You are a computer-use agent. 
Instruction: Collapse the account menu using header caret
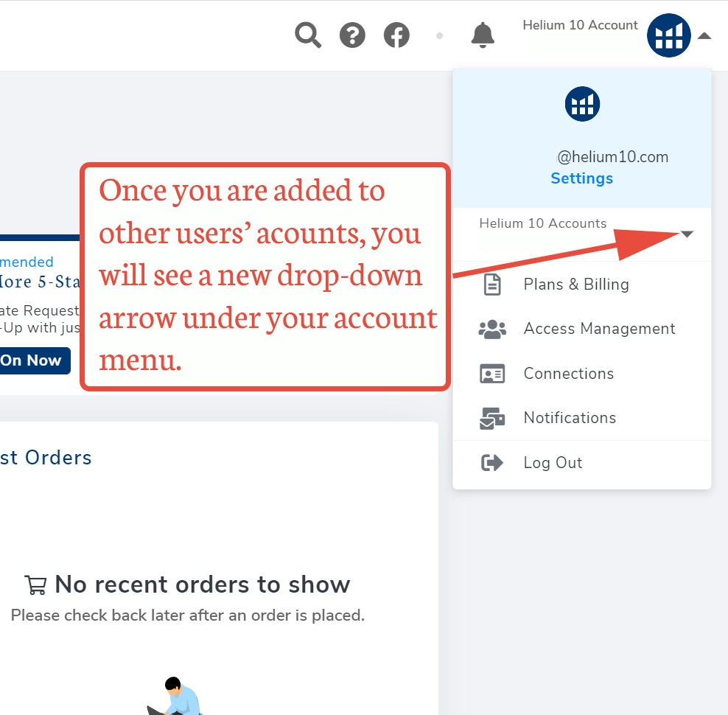(704, 36)
